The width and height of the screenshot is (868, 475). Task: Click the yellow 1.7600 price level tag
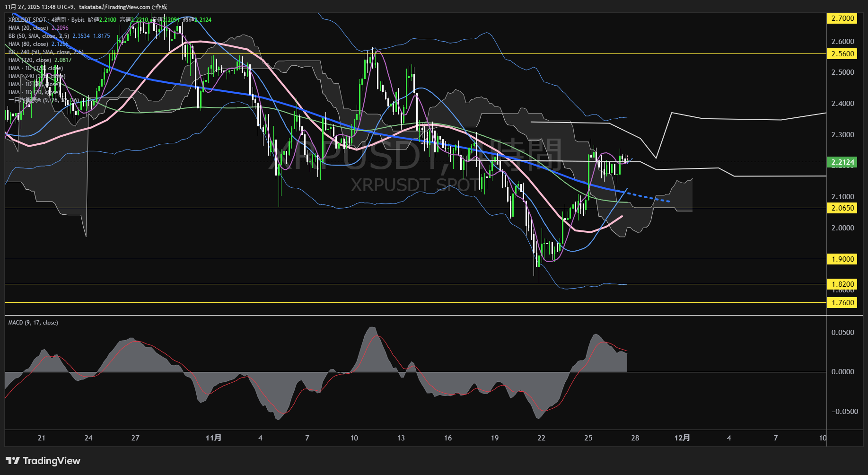click(842, 303)
